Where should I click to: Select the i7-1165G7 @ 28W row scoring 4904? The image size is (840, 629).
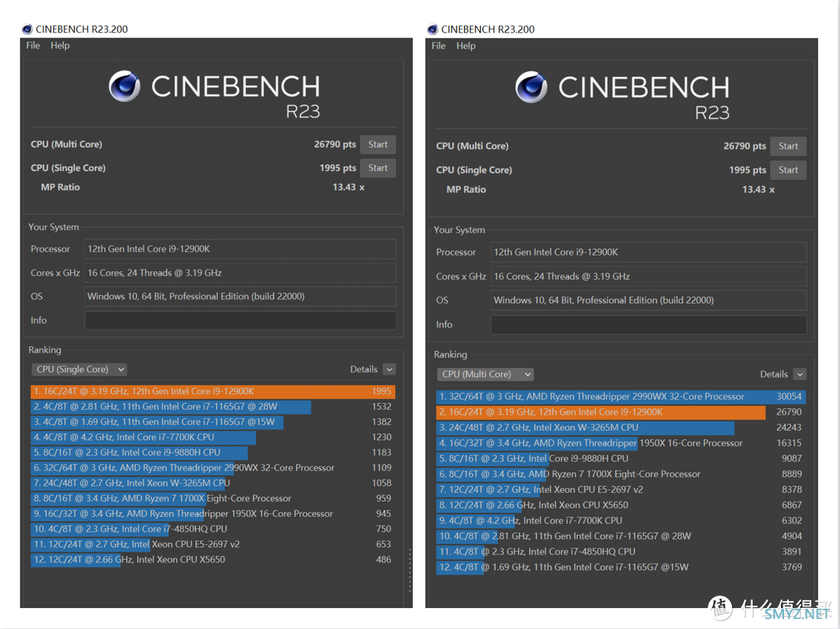click(621, 536)
